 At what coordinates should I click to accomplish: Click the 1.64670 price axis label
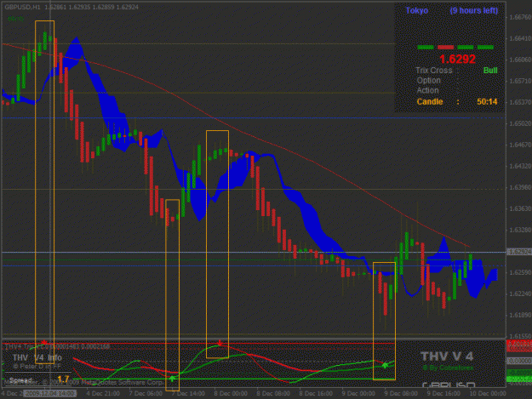click(520, 145)
